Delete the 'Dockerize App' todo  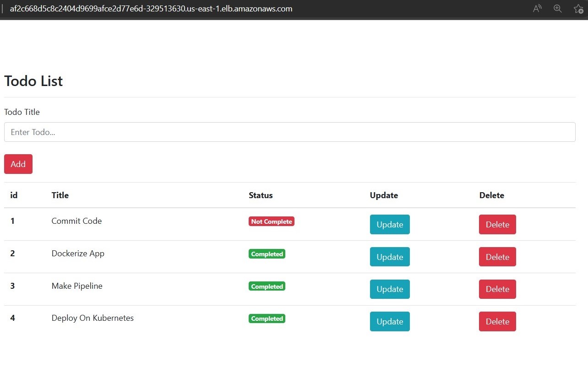coord(497,257)
